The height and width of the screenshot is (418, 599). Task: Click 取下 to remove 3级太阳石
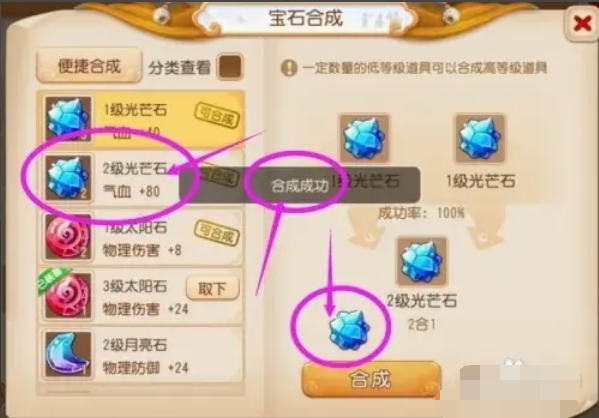[x=213, y=288]
